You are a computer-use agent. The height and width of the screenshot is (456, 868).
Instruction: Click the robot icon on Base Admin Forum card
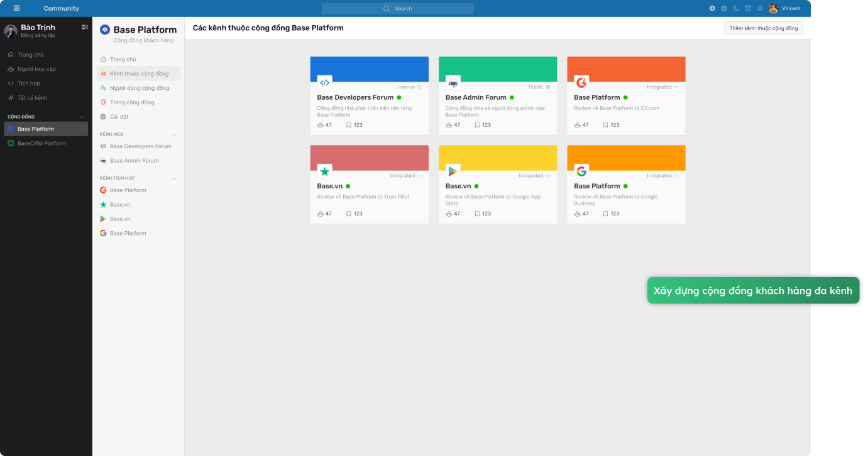[x=453, y=82]
